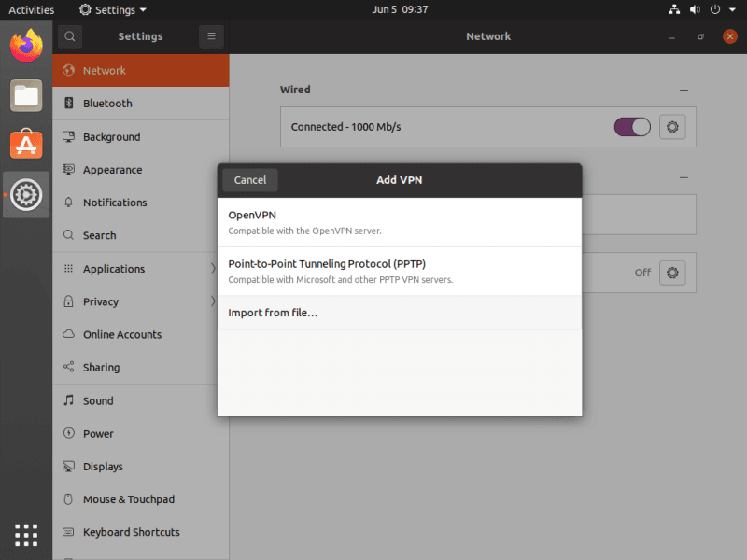747x560 pixels.
Task: Click the Activities button
Action: 32,10
